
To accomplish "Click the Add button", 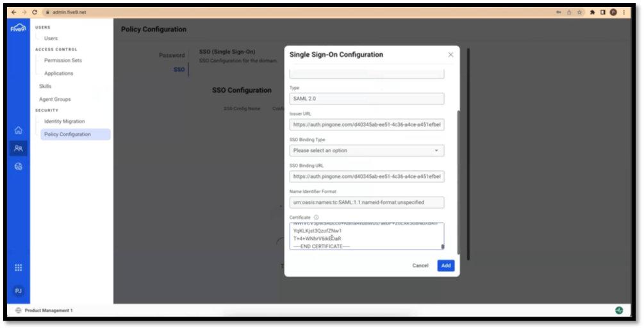I will (x=445, y=266).
